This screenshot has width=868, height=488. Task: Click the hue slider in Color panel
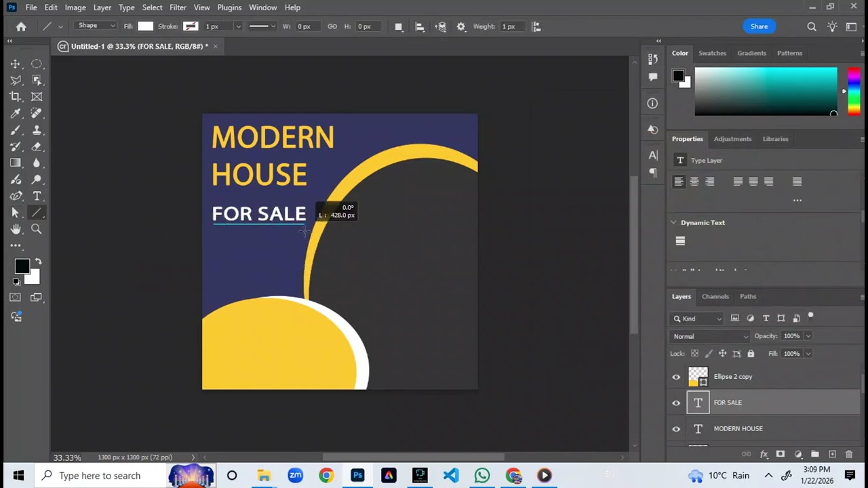(x=854, y=91)
